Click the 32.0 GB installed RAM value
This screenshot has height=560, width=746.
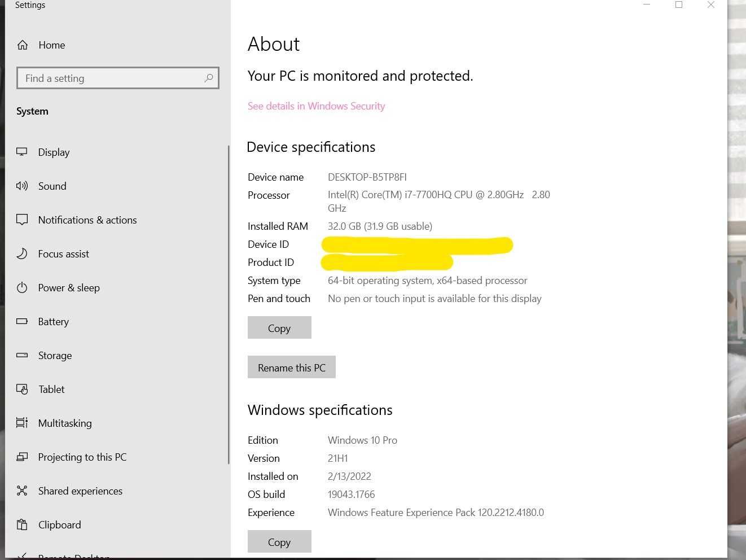pyautogui.click(x=380, y=226)
